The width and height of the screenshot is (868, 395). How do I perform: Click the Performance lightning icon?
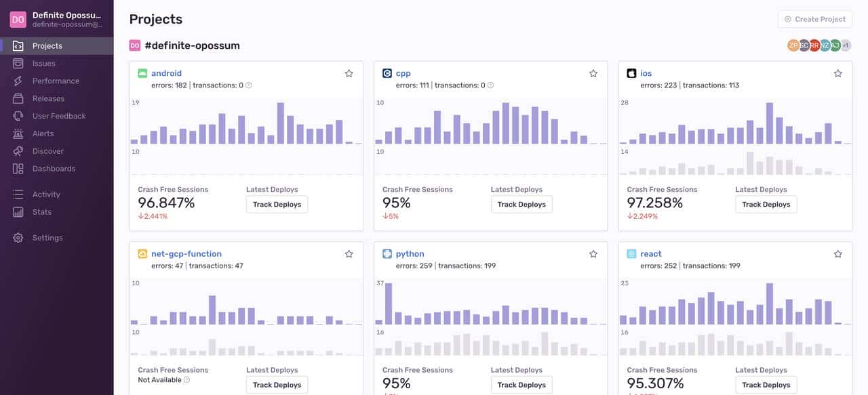pyautogui.click(x=18, y=81)
